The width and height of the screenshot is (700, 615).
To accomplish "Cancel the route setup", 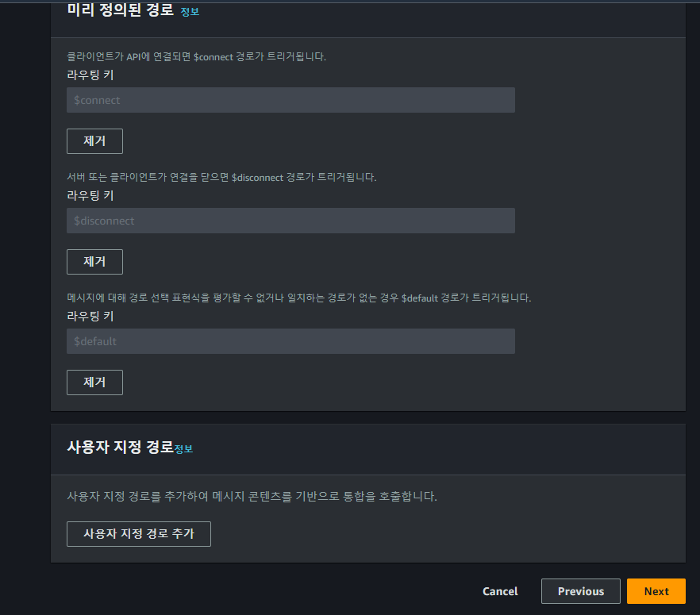I will (x=500, y=590).
